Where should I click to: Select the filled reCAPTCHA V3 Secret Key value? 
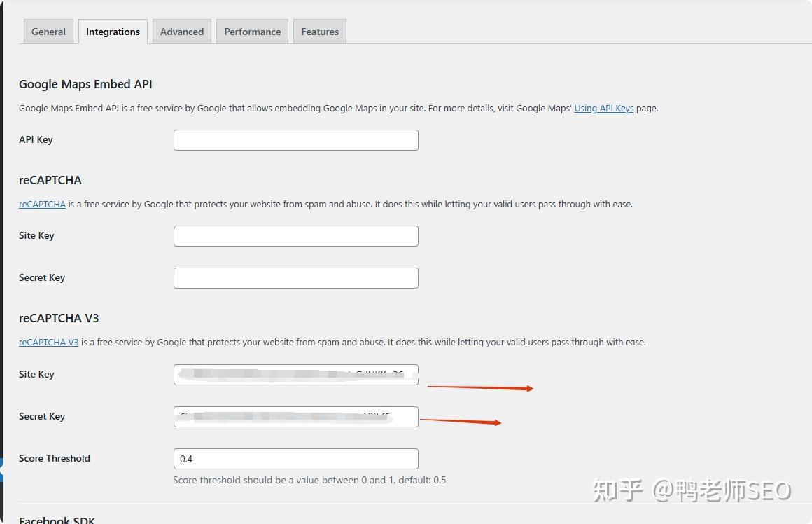tap(295, 416)
